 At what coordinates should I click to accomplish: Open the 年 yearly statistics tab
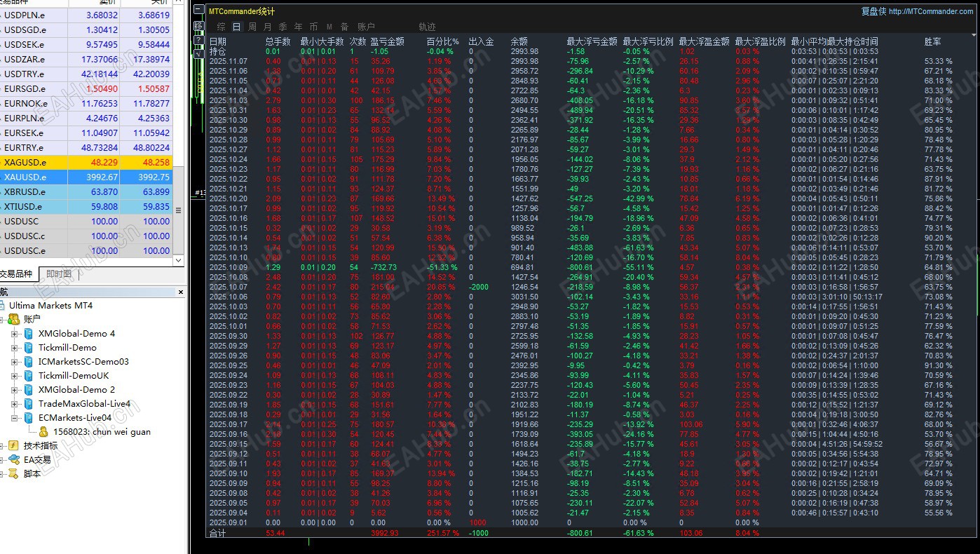coord(298,27)
